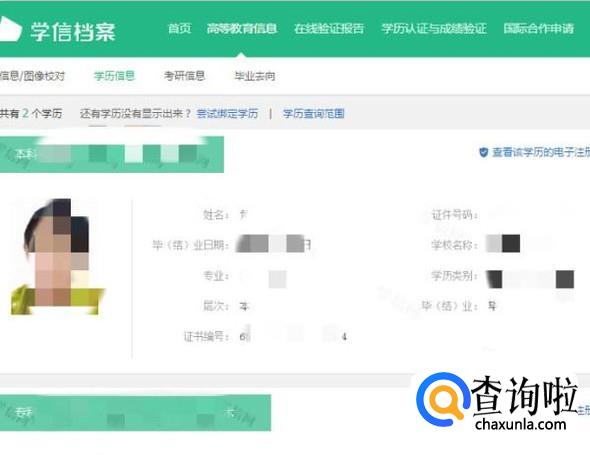Image resolution: width=590 pixels, height=455 pixels.
Task: Select the green 本科 degree record header
Action: coord(112,155)
